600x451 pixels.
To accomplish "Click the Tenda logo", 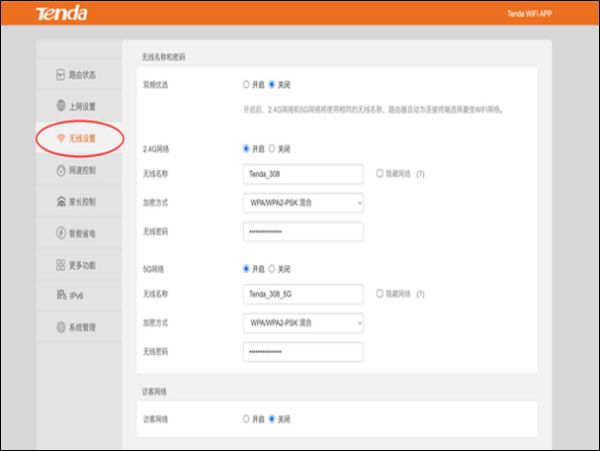I will pyautogui.click(x=62, y=13).
